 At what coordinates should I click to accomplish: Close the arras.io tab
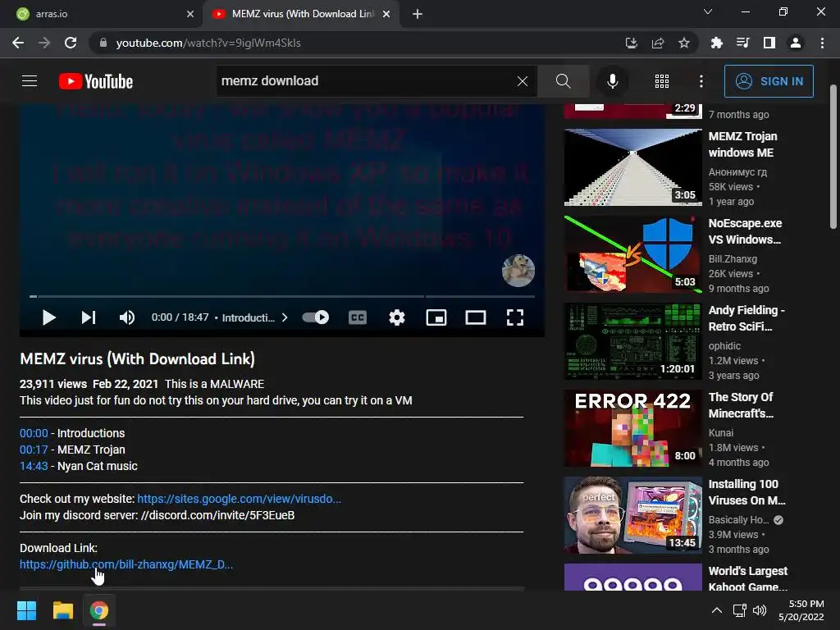point(190,14)
